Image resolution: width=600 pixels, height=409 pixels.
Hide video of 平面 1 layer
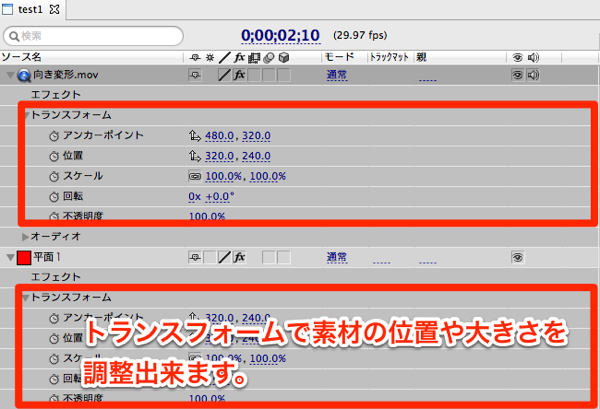(x=517, y=257)
